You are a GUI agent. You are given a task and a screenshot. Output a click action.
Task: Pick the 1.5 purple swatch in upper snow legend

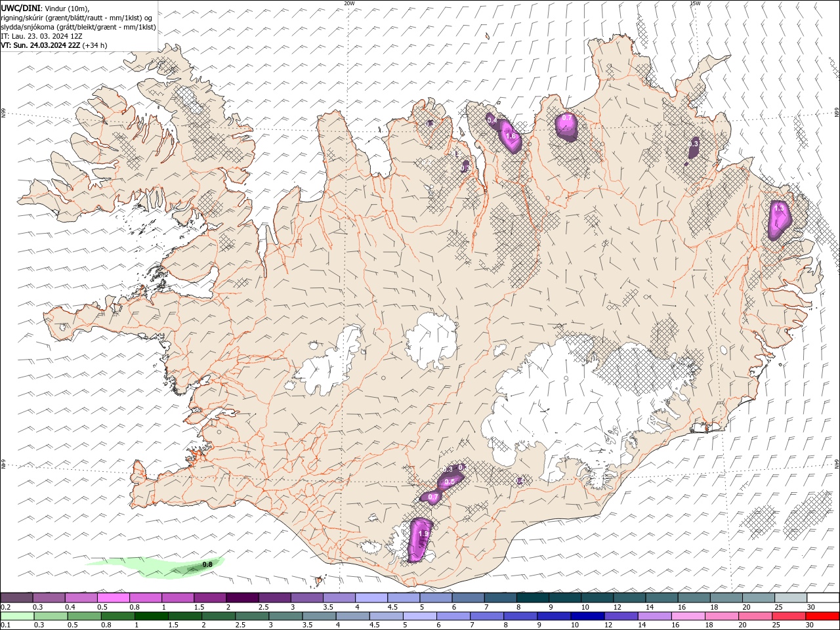210,597
